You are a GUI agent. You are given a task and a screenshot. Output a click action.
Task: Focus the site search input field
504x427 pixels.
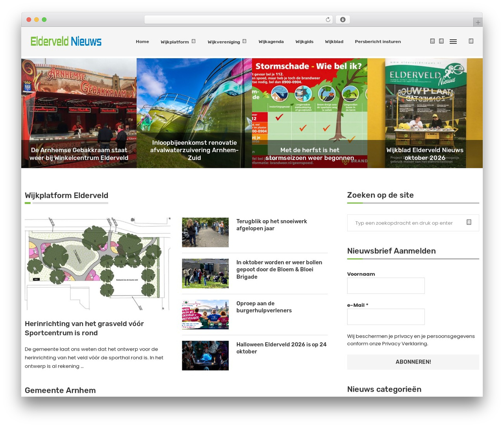point(413,223)
